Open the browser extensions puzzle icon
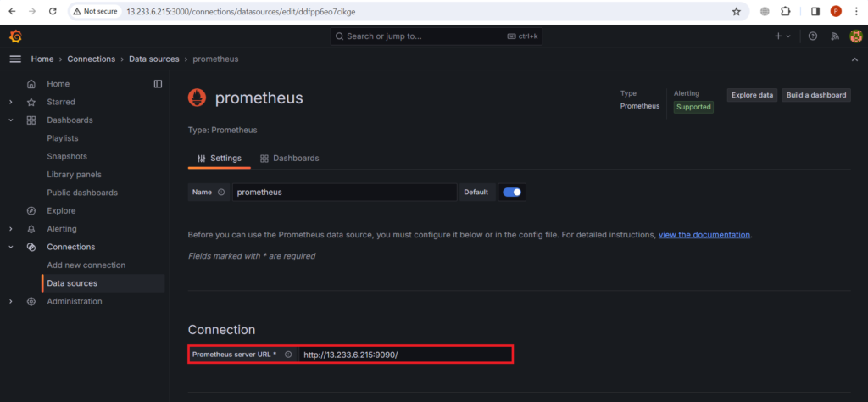 [x=785, y=11]
